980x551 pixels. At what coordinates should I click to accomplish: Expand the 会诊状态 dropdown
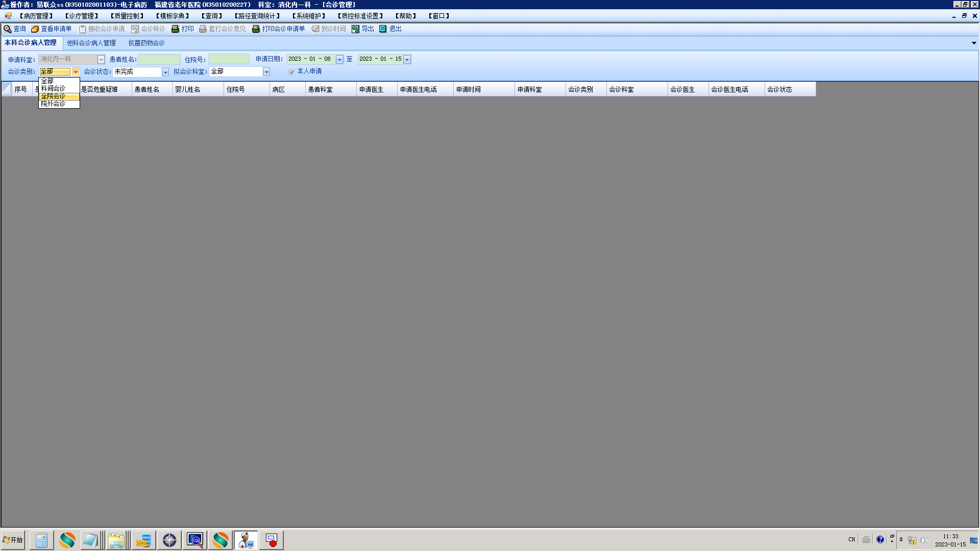coord(165,72)
